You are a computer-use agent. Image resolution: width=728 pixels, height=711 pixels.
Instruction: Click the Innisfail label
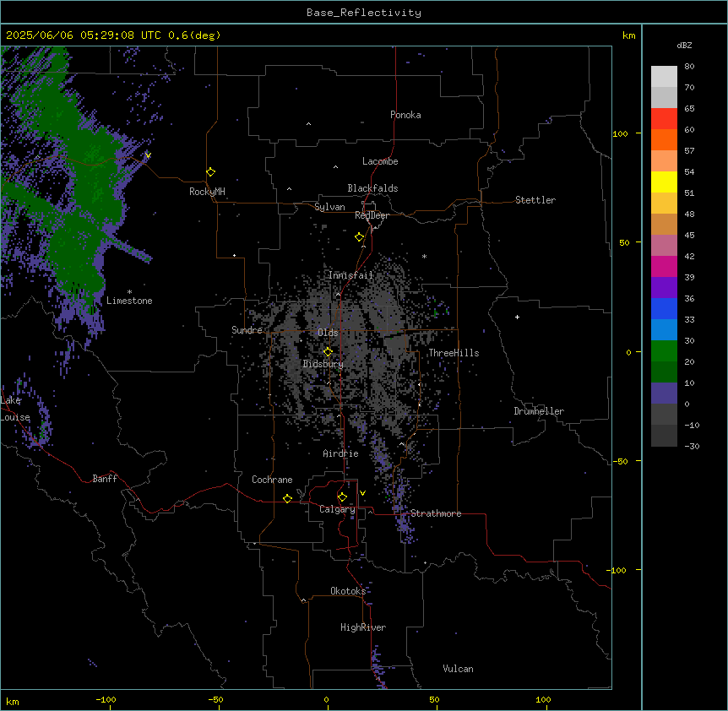(x=350, y=275)
